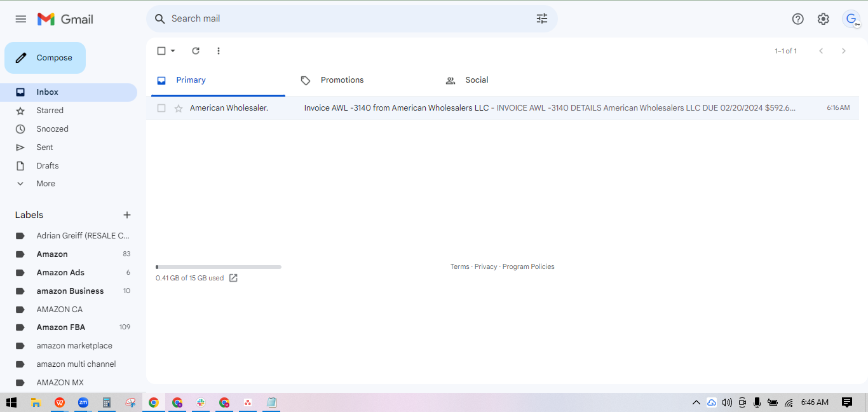The width and height of the screenshot is (868, 412).
Task: Open Snipping Tool from the taskbar
Action: (x=130, y=402)
